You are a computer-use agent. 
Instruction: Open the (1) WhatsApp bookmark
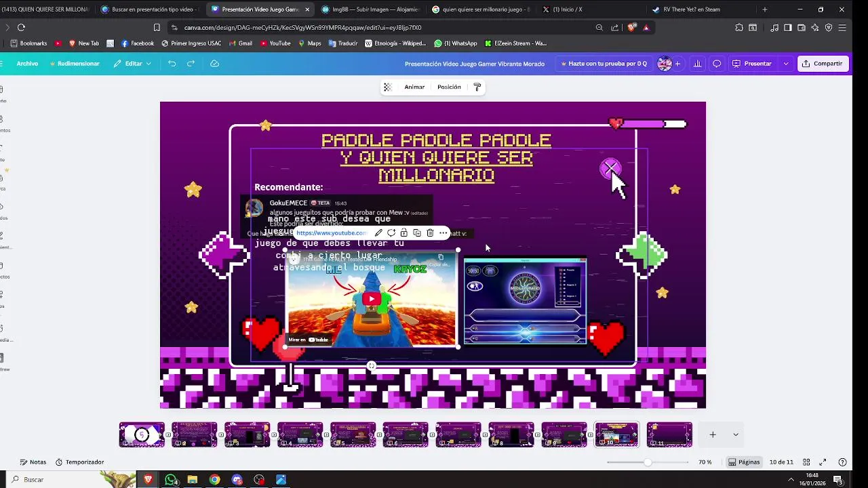[x=455, y=43]
